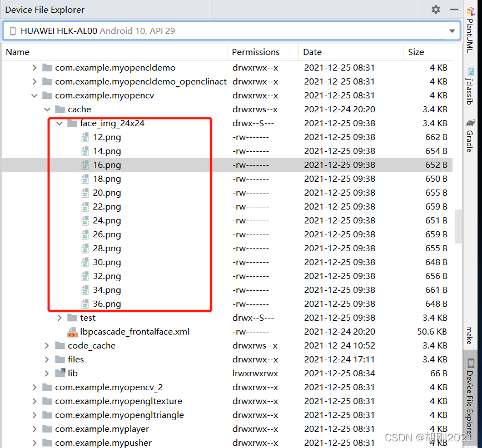Click the 12.png image file icon
This screenshot has width=482, height=448.
(x=85, y=137)
